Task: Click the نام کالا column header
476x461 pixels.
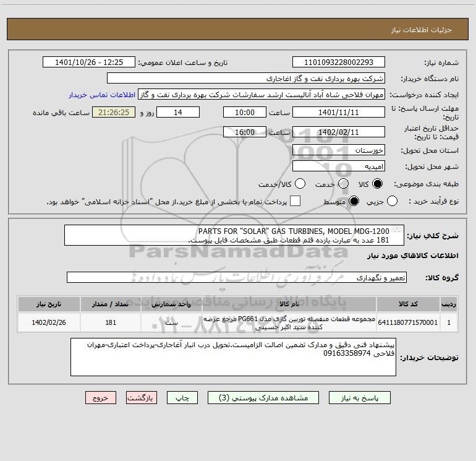Action: pyautogui.click(x=289, y=304)
